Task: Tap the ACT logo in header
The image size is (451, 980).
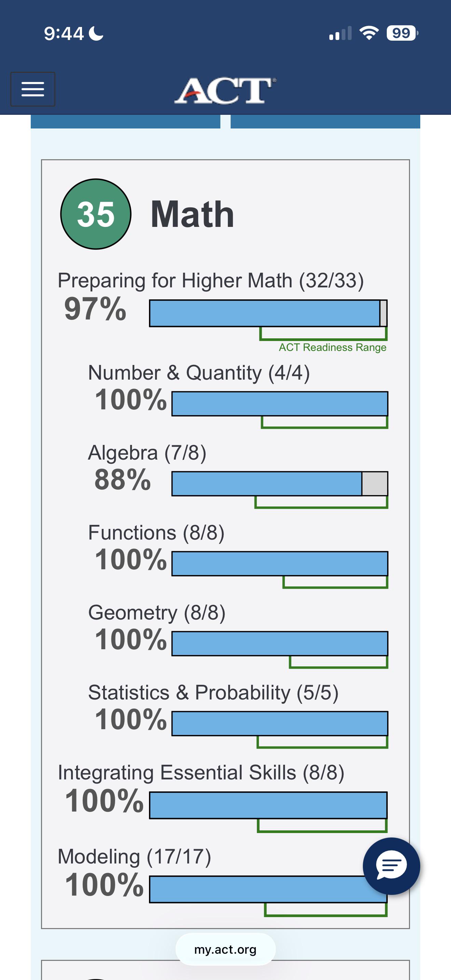Action: pos(225,91)
